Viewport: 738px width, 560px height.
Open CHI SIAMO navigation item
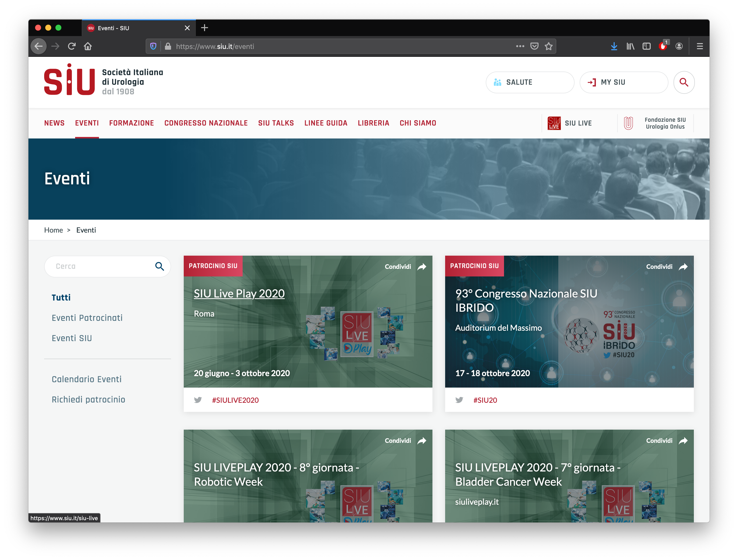point(418,123)
